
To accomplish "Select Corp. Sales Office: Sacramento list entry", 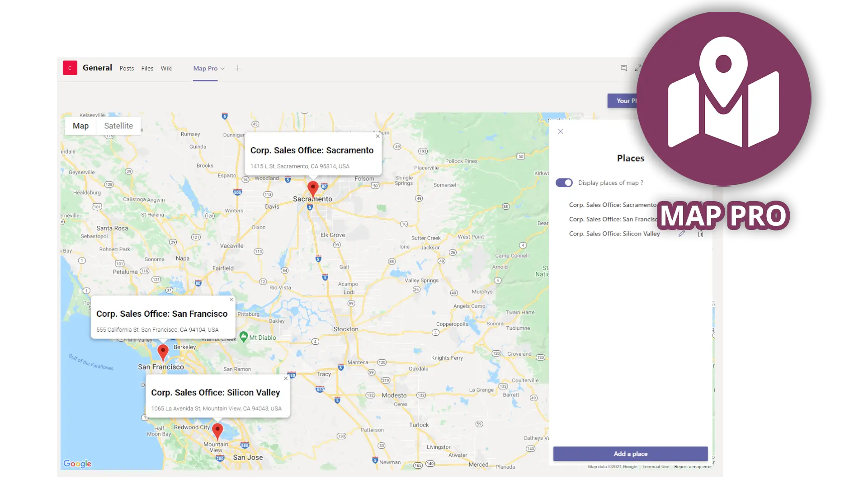I will click(x=613, y=205).
